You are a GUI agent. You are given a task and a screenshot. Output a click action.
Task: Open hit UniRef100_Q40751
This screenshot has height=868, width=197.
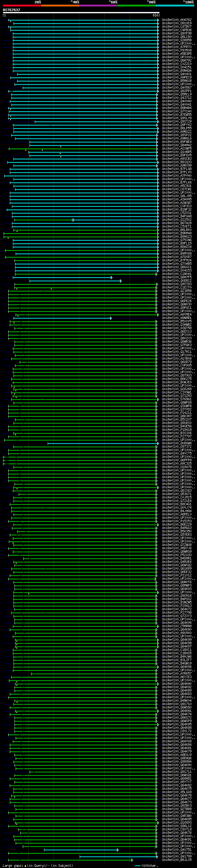point(177,850)
